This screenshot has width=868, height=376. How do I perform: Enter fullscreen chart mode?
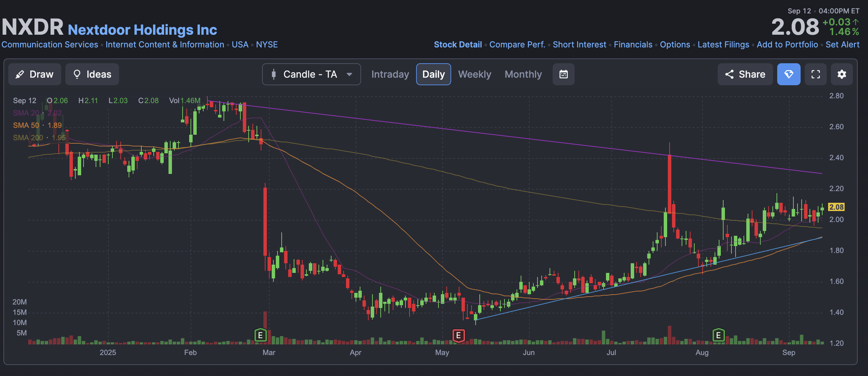click(815, 74)
